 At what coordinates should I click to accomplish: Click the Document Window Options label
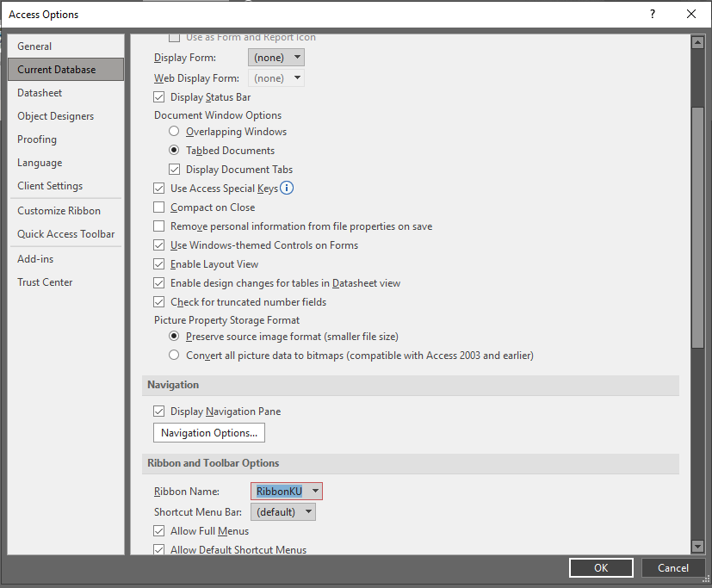[x=218, y=115]
